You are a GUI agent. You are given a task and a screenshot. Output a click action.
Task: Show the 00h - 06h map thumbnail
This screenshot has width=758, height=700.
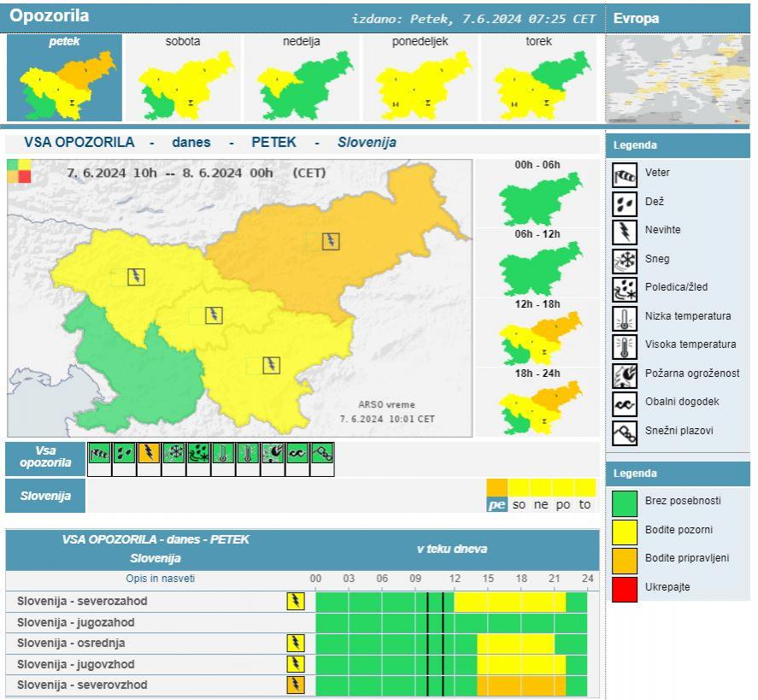[x=540, y=194]
